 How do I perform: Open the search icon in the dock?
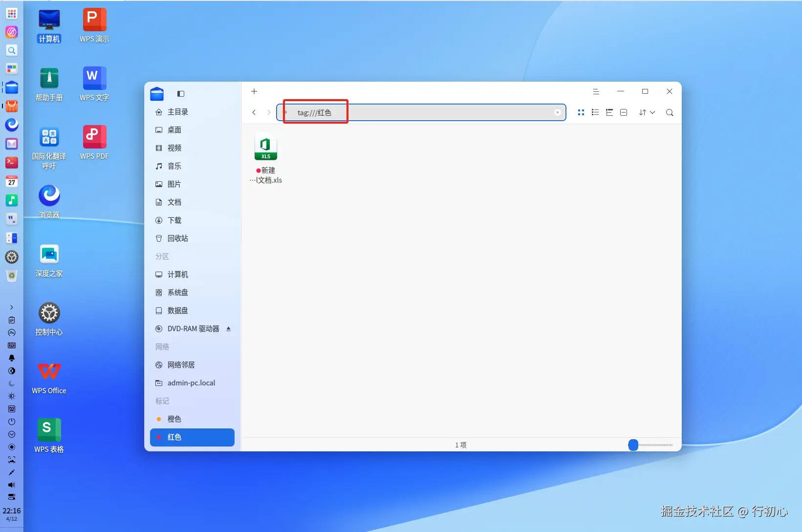12,50
